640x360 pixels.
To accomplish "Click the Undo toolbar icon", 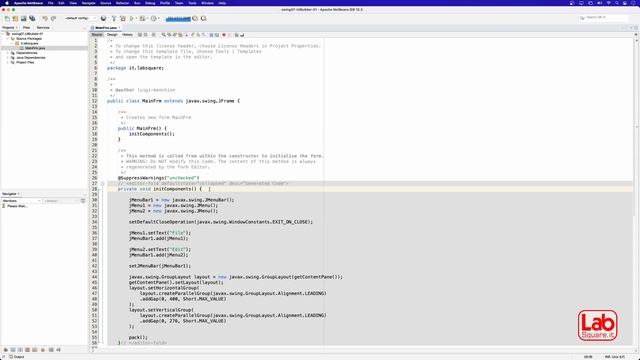I will tap(45, 18).
